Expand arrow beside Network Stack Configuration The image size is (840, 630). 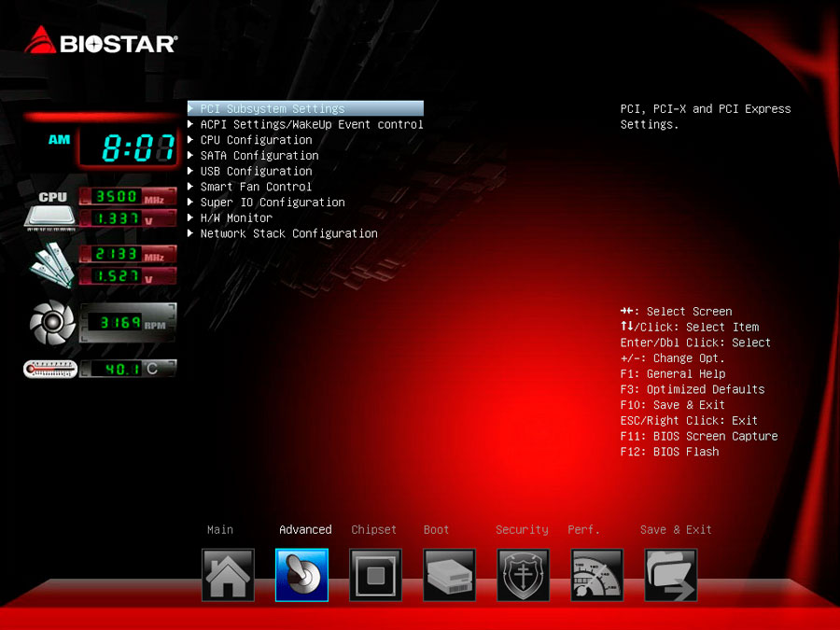point(190,233)
